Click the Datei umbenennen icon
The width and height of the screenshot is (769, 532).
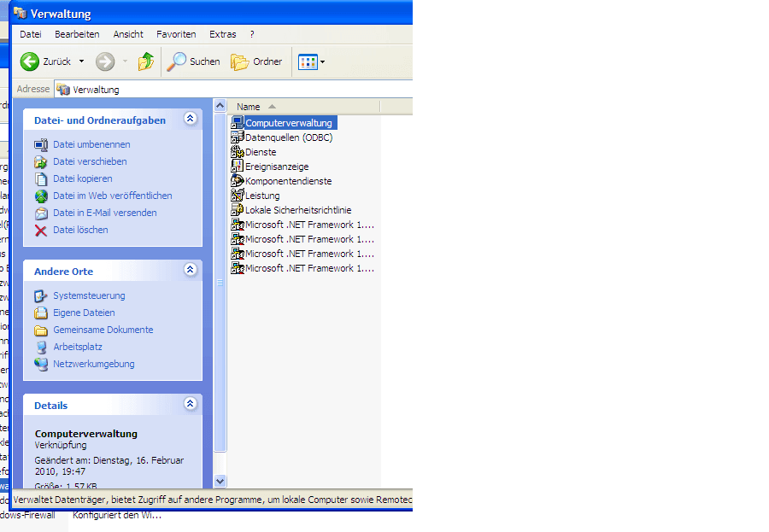click(41, 145)
